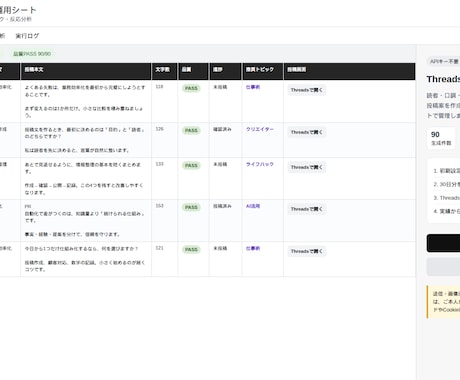Select the post text beginning 今日から1つだけ

click(x=85, y=259)
